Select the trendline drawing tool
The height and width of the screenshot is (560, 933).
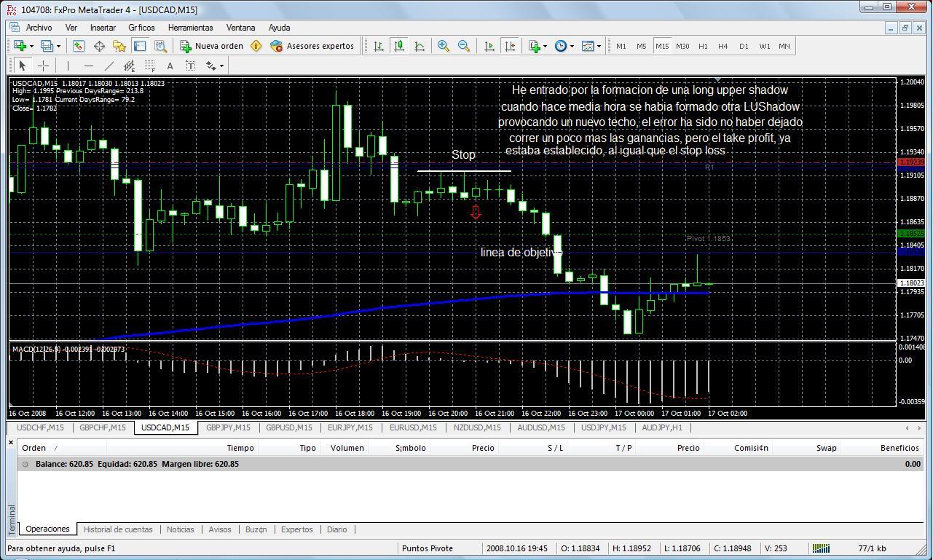click(x=109, y=66)
